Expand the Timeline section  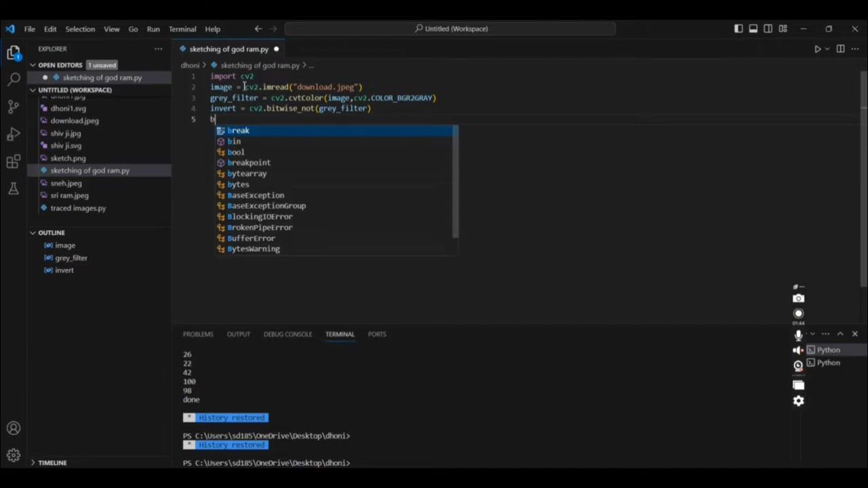[52, 463]
